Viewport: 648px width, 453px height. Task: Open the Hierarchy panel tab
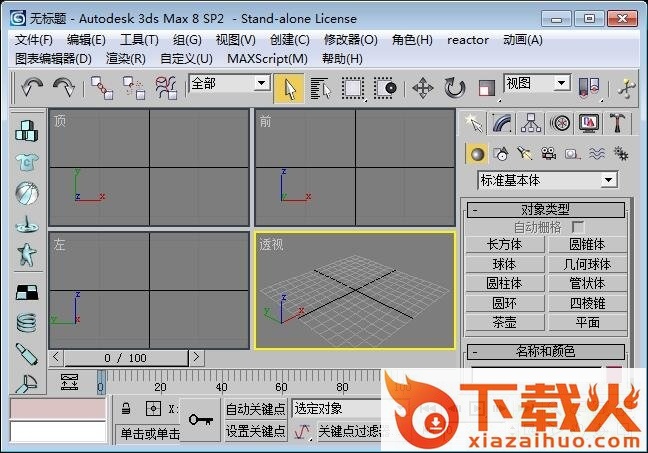point(531,122)
